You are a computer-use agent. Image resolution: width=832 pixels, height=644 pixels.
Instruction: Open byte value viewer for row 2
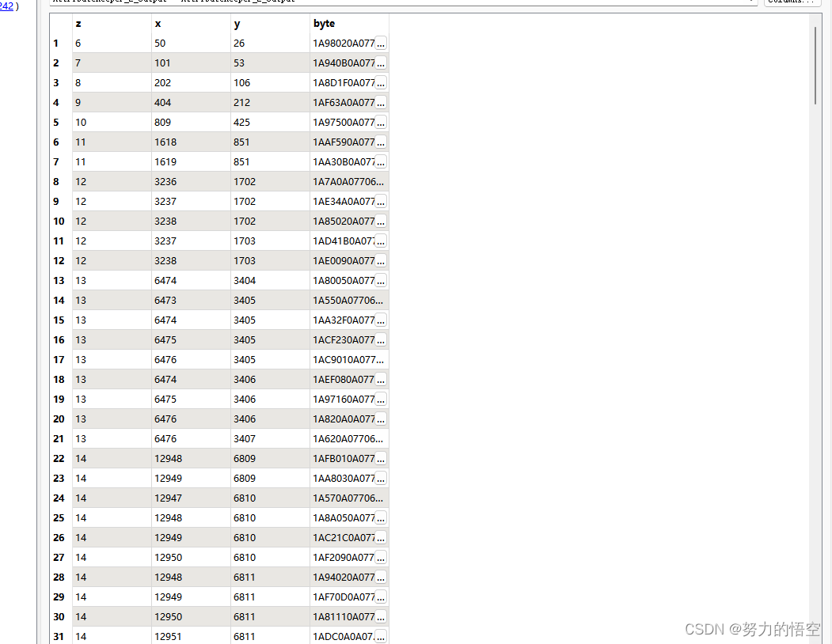tap(381, 63)
